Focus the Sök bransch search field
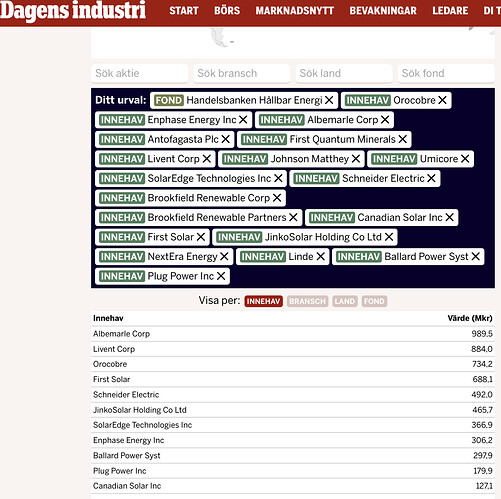The image size is (501, 499). click(242, 73)
